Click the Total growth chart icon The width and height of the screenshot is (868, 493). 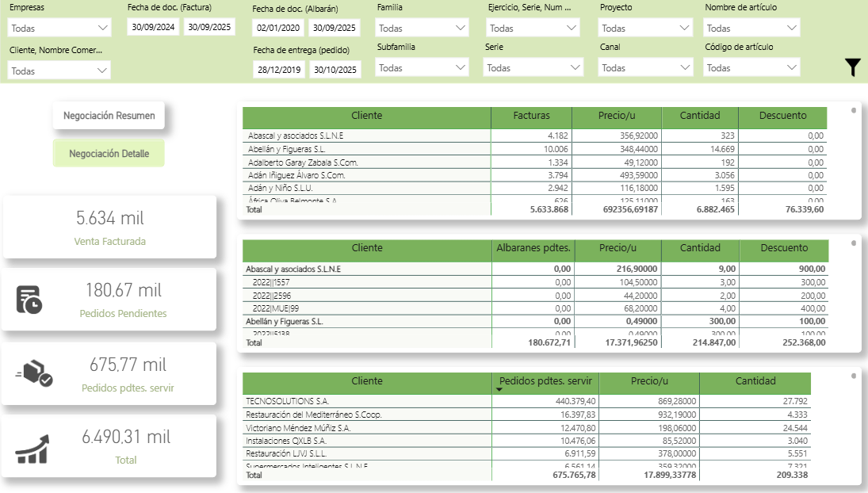tap(33, 449)
